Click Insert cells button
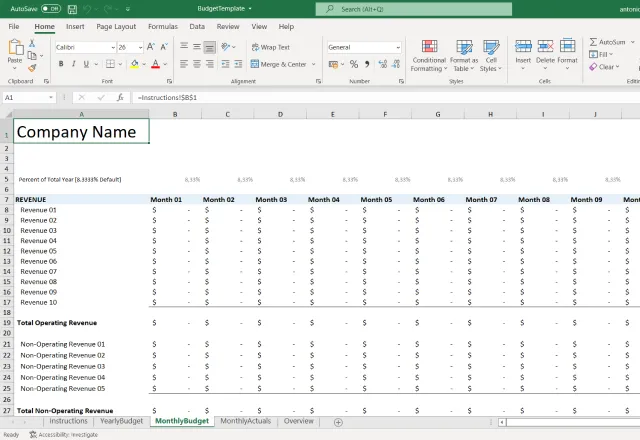The image size is (640, 440). (523, 55)
